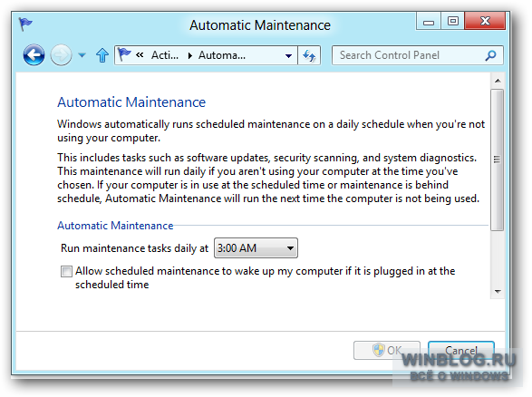
Task: Click the Cancel button
Action: click(461, 350)
